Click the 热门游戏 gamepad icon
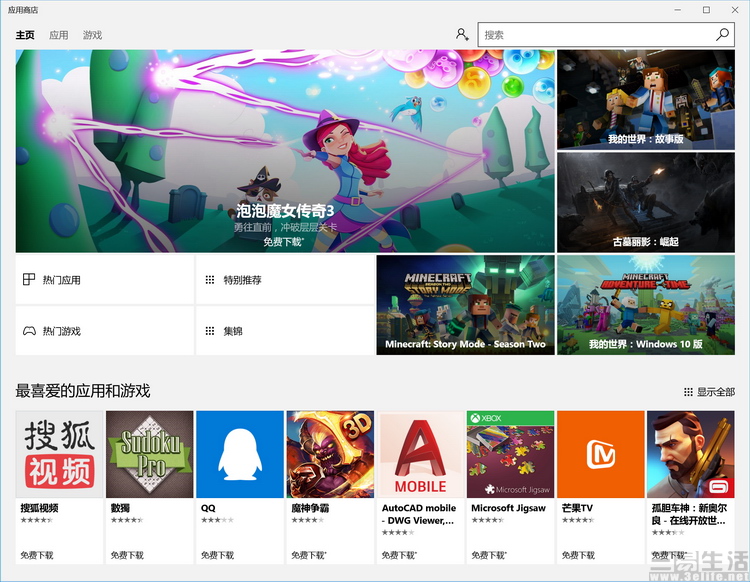 pyautogui.click(x=29, y=331)
